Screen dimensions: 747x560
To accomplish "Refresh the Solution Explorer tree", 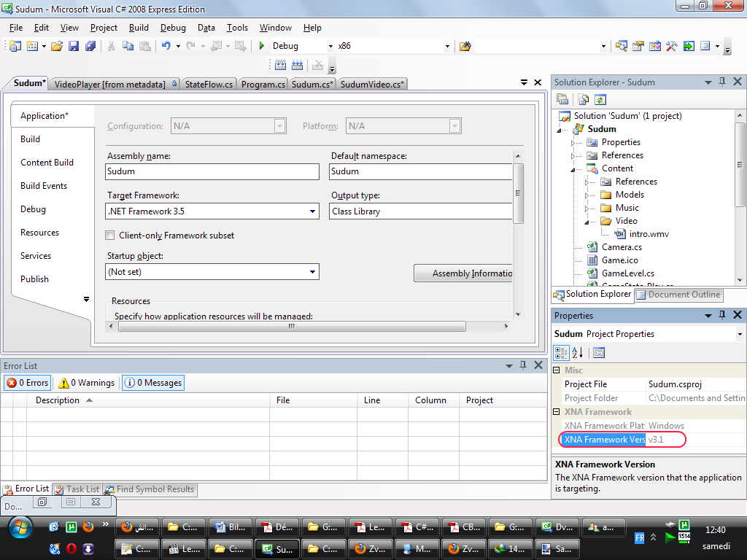I will click(600, 99).
